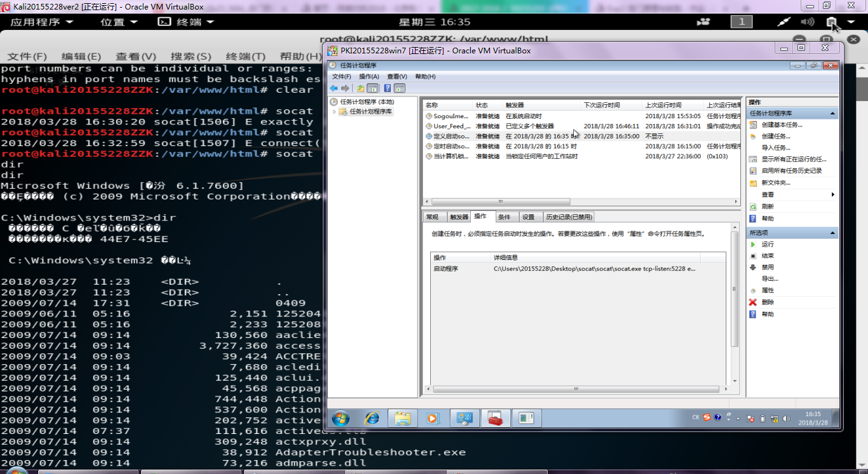This screenshot has height=474, width=868.
Task: Click the 启动程序 action row
Action: click(x=578, y=269)
